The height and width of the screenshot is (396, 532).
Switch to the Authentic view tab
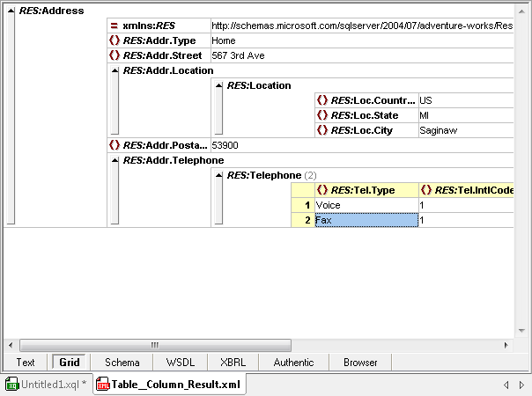pos(294,363)
